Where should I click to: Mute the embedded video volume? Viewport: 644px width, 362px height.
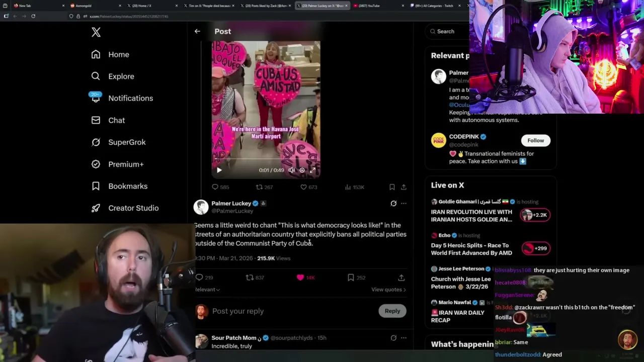coord(291,170)
